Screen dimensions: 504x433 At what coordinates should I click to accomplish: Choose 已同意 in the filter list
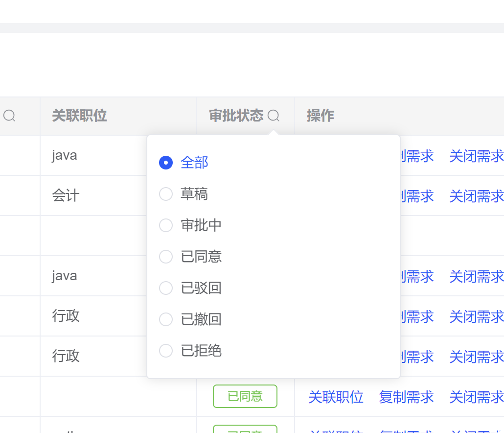[166, 257]
